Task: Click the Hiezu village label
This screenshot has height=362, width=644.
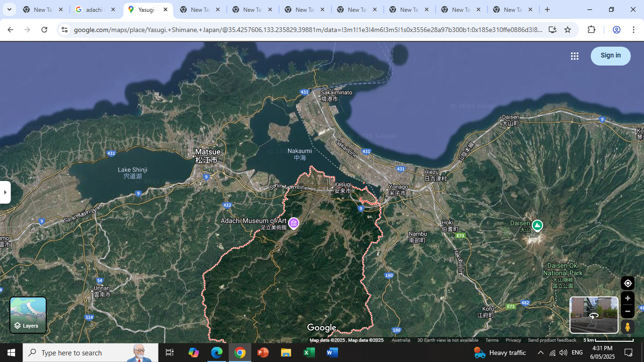Action: [435, 175]
